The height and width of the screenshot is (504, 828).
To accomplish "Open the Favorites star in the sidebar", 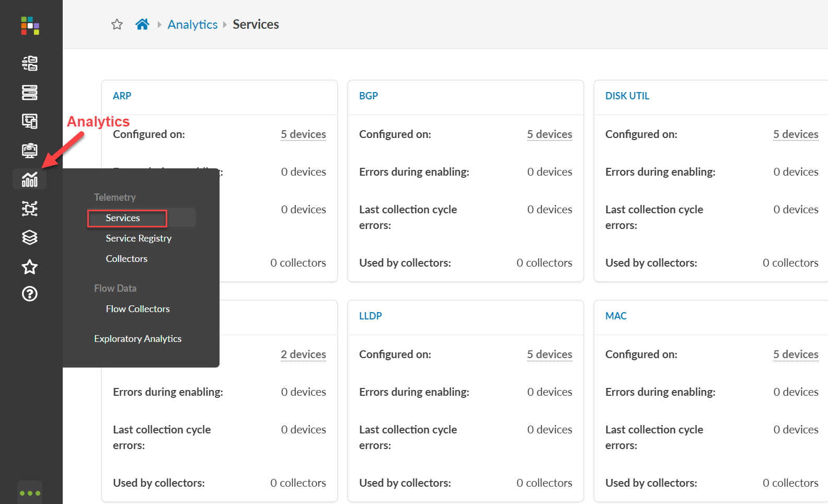I will (x=30, y=267).
